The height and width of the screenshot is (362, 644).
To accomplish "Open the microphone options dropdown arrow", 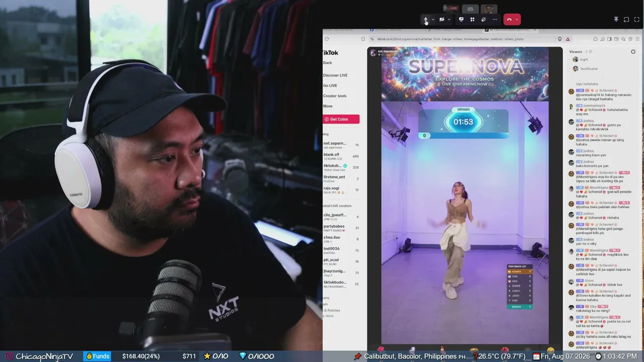I will pyautogui.click(x=433, y=20).
